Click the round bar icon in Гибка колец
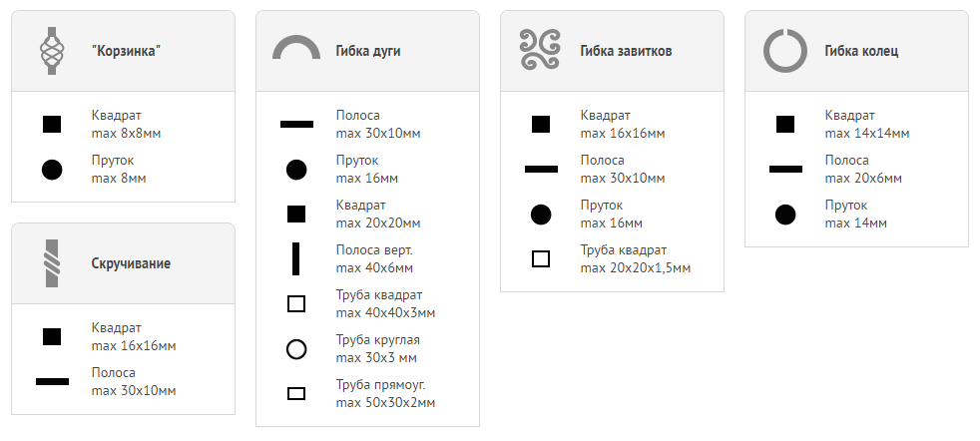Viewport: 980px width, 441px height. click(x=785, y=215)
